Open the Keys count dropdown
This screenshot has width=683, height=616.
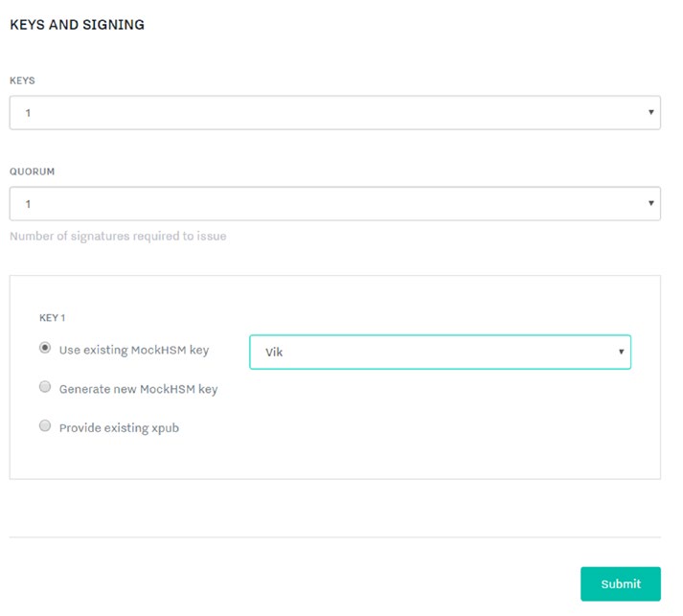coord(334,113)
